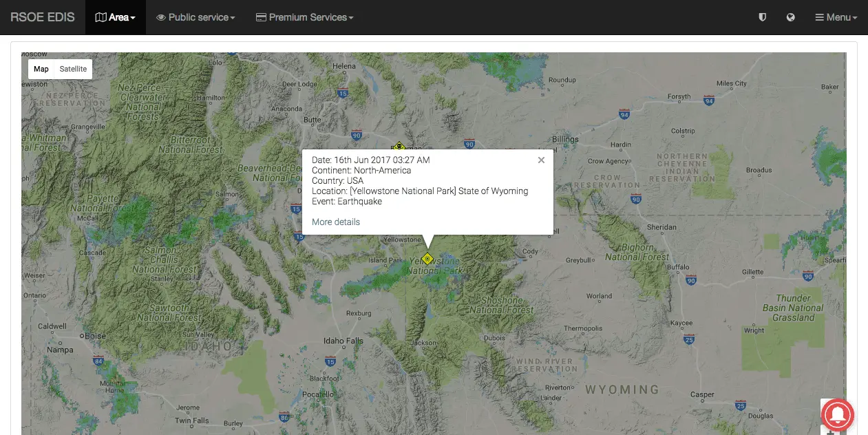
Task: Click the Crow Reservation label
Action: pyautogui.click(x=608, y=180)
